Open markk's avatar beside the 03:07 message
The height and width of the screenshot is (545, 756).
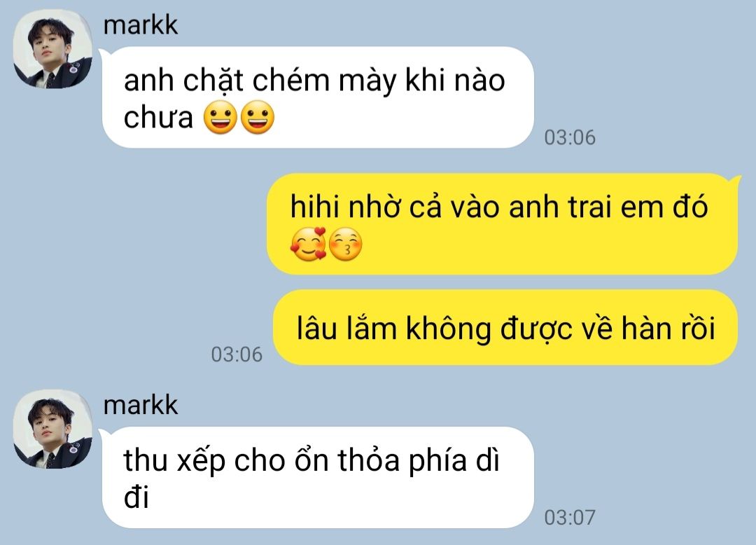point(52,429)
